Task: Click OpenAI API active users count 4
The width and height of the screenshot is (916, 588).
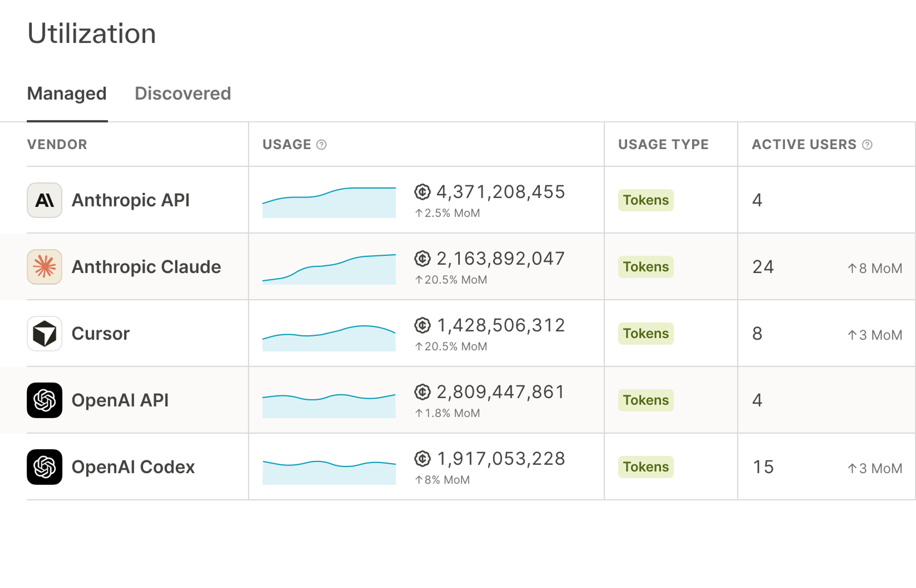Action: point(757,400)
